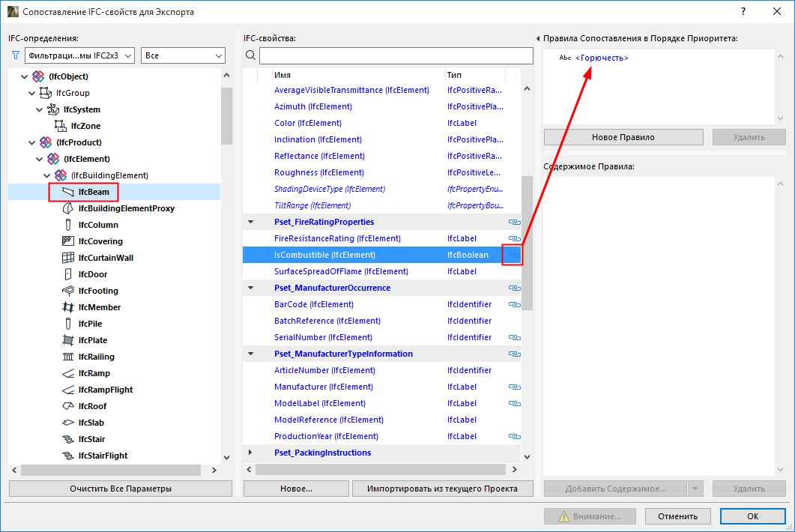Click the 'Новое...' button

[296, 489]
